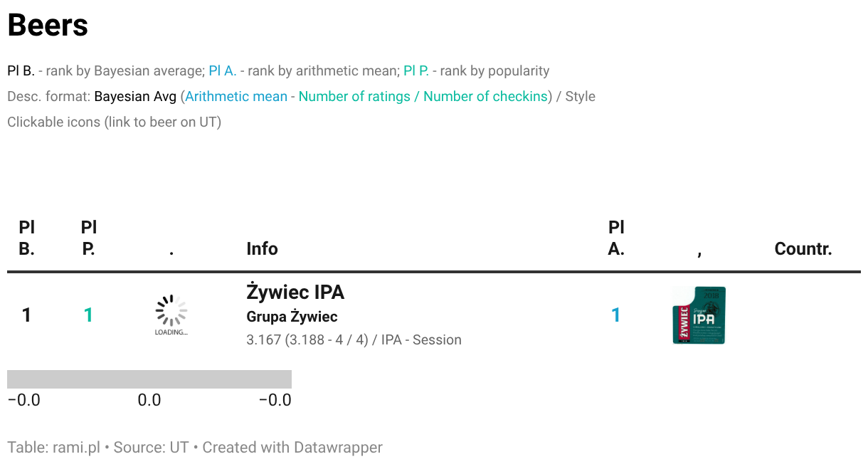Viewport: 868px width, 464px height.
Task: Click the table source footer text
Action: (195, 448)
